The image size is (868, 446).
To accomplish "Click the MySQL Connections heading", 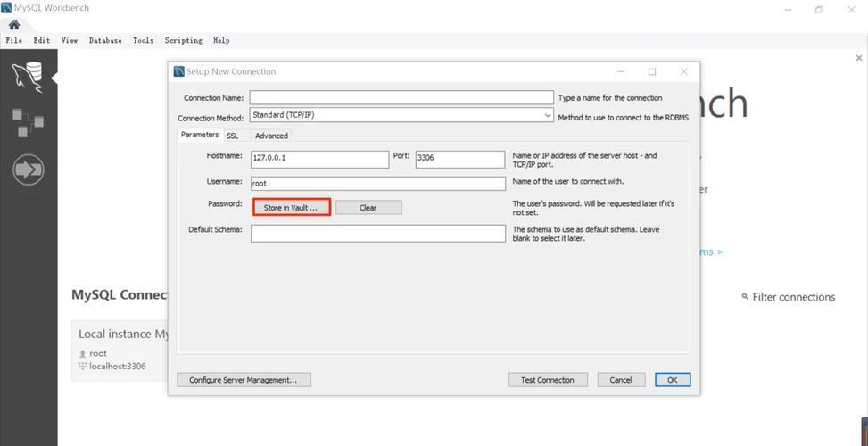I will tap(120, 295).
